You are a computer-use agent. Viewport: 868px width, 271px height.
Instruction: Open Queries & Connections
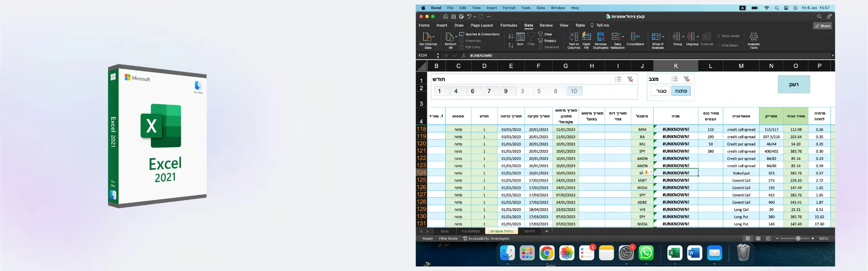coord(480,34)
